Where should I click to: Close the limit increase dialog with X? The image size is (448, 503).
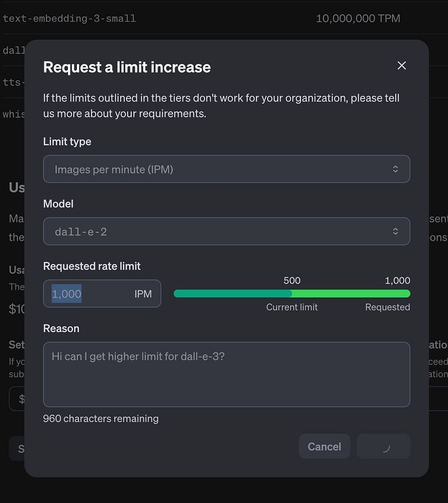[x=401, y=66]
